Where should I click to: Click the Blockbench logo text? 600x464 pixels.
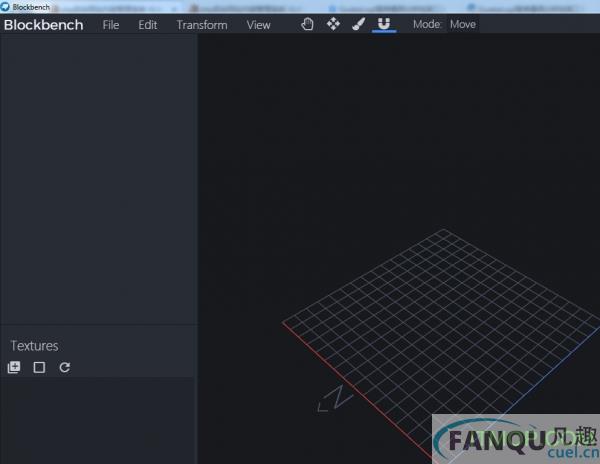pyautogui.click(x=43, y=25)
